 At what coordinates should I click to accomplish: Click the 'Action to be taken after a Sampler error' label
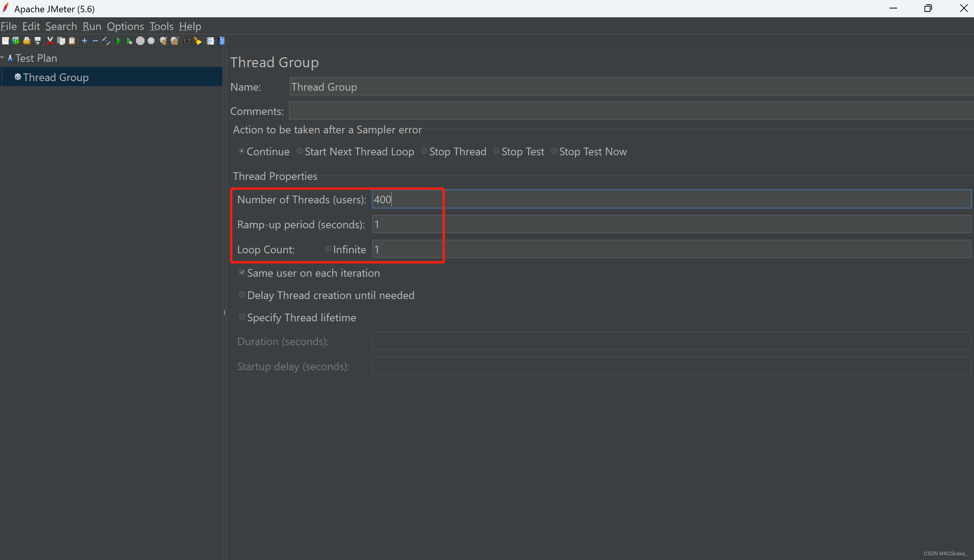327,130
